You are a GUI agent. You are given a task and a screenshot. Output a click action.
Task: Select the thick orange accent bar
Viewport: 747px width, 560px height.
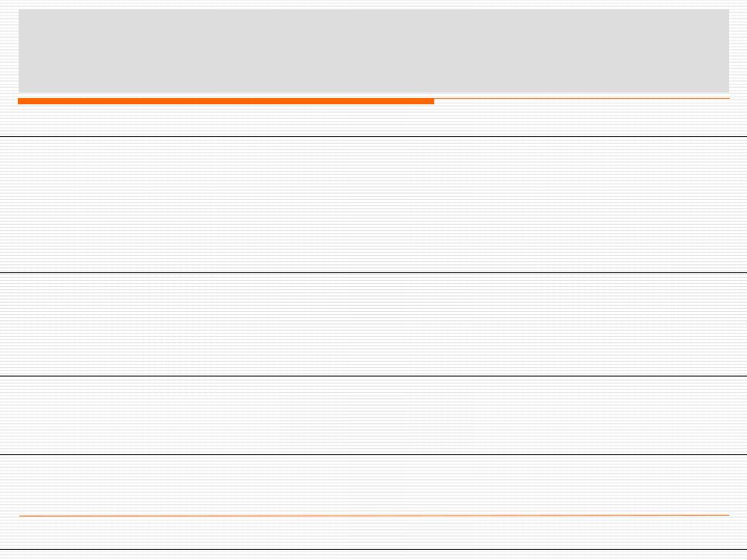(x=226, y=101)
